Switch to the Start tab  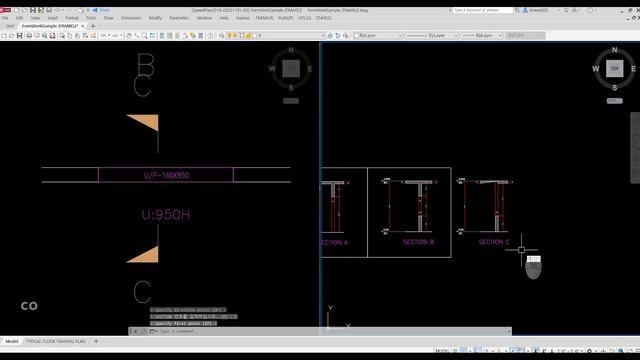[x=10, y=26]
